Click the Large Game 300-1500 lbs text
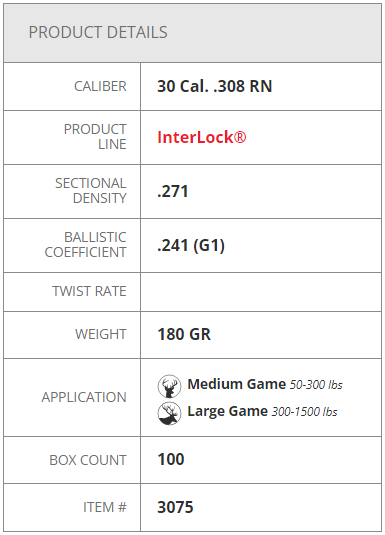The width and height of the screenshot is (385, 535). pyautogui.click(x=262, y=411)
